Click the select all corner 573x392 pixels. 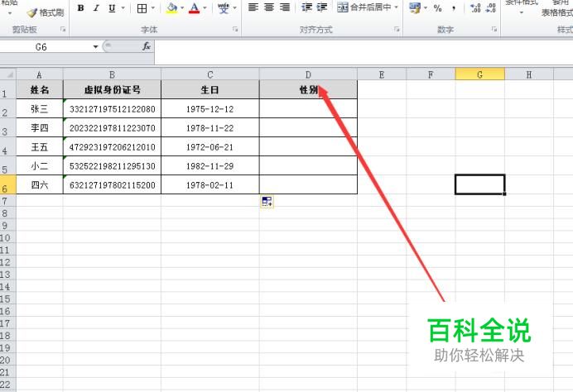[x=8, y=74]
